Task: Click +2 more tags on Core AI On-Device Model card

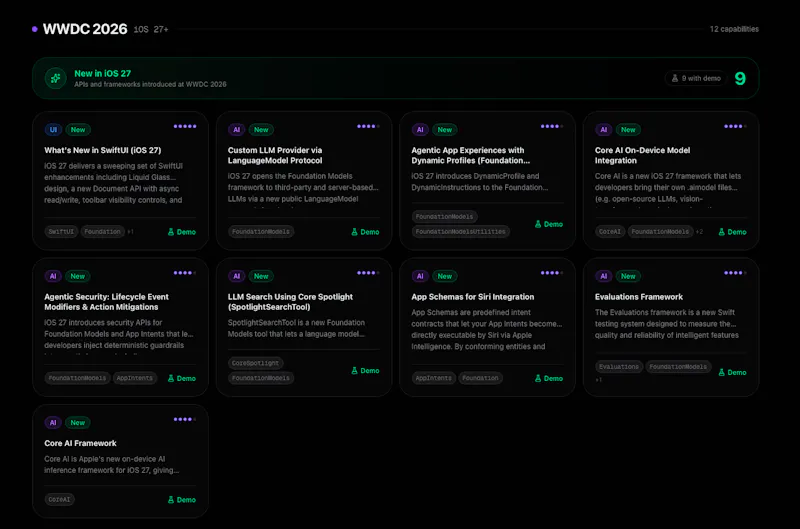Action: (699, 232)
